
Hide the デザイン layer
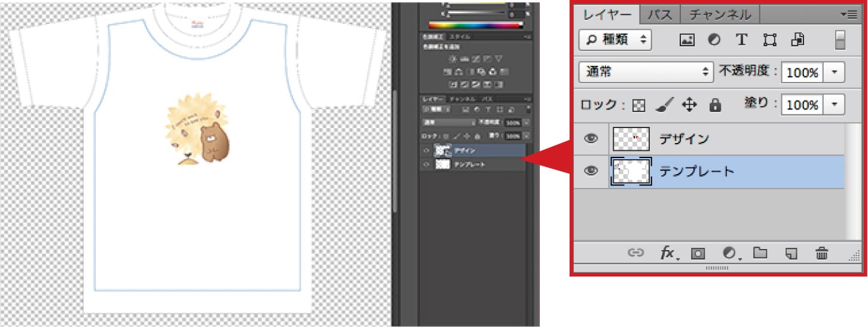click(x=591, y=139)
